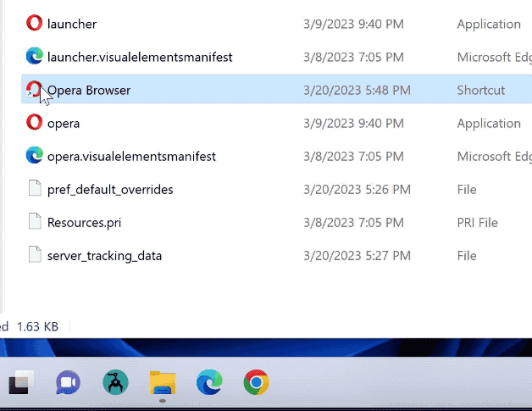Screen dimensions: 532x411
Task: Select the file name 'pref_default_overrides'
Action: point(110,190)
